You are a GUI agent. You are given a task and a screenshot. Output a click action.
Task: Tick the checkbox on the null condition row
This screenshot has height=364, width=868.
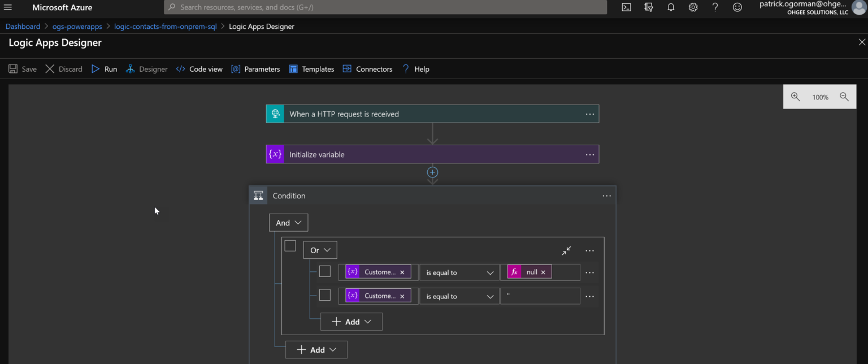(x=325, y=271)
